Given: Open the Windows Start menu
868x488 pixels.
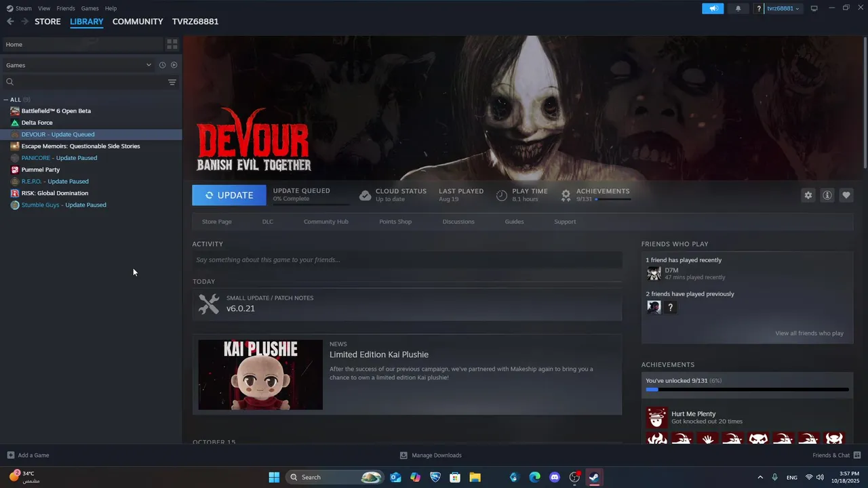Looking at the screenshot, I should [x=274, y=477].
